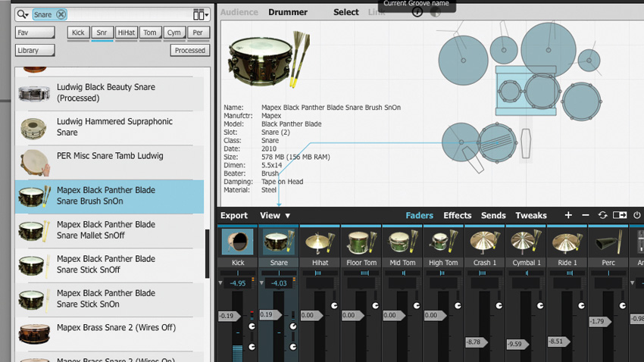This screenshot has width=644, height=362.
Task: Click the Ludwig tambourine thumbnail
Action: pos(35,163)
